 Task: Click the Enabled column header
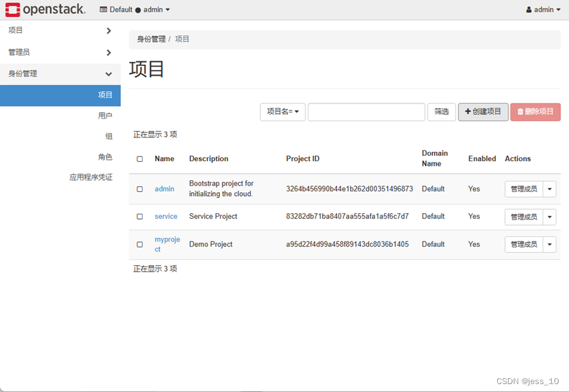point(482,159)
